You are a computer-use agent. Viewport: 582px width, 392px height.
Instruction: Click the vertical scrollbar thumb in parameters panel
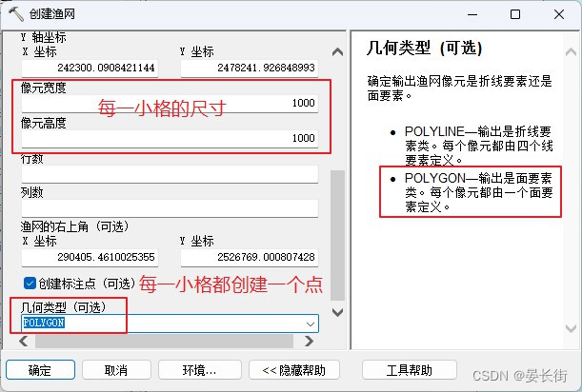click(x=337, y=236)
